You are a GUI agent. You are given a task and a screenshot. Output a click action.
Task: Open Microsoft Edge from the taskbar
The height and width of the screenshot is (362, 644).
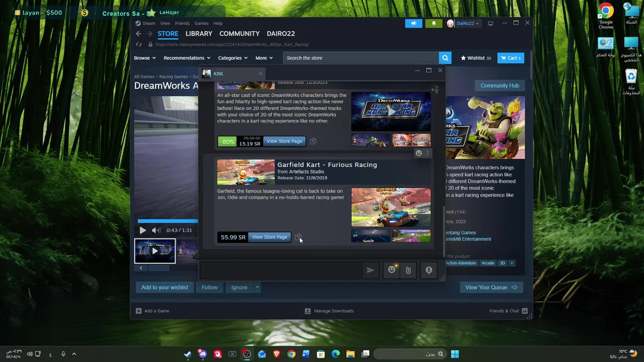pyautogui.click(x=336, y=354)
